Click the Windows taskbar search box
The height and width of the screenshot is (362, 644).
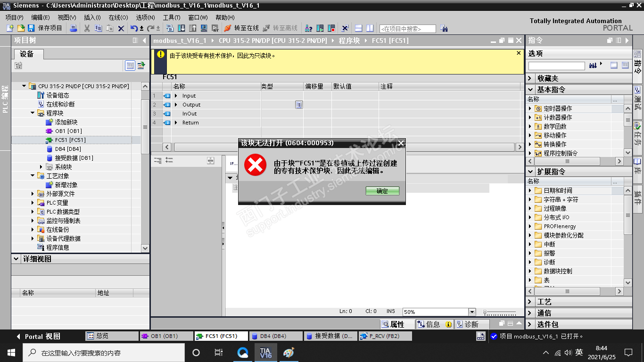(x=103, y=353)
